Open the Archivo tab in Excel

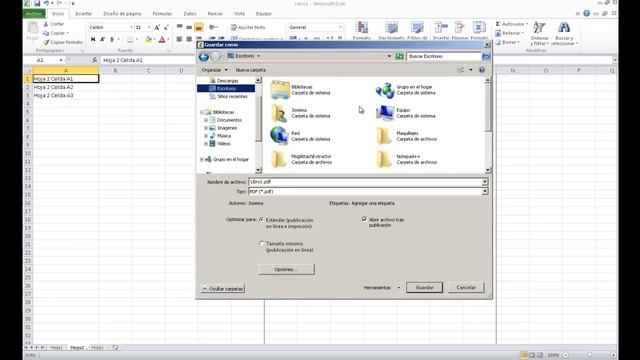(34, 13)
